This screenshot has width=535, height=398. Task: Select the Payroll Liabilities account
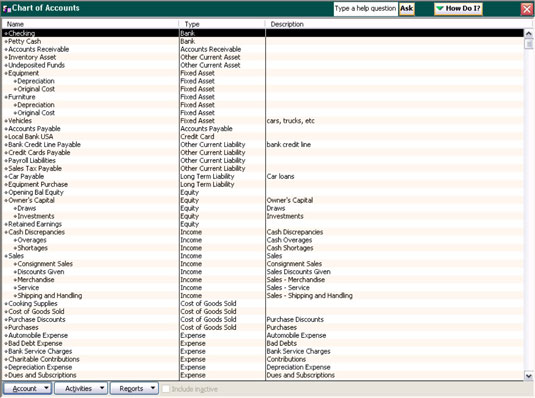pos(32,160)
